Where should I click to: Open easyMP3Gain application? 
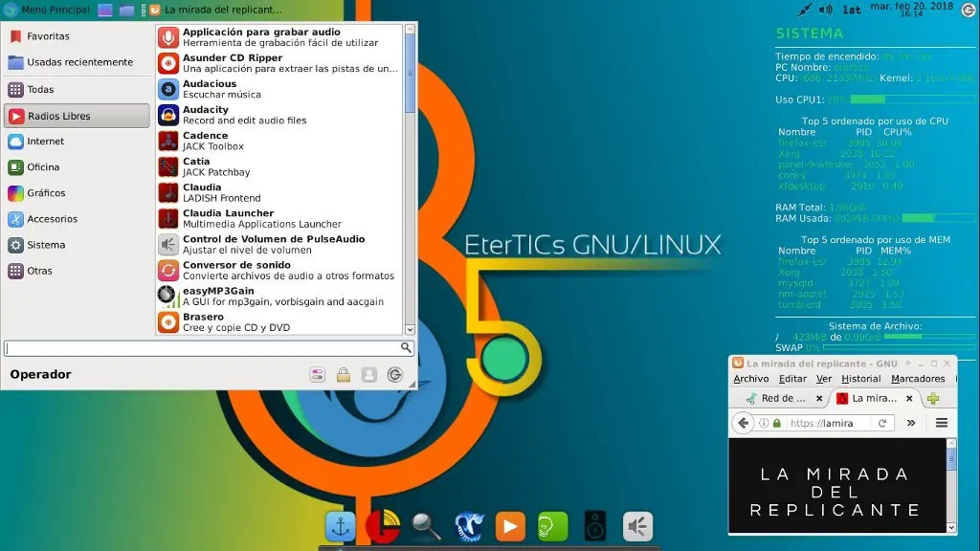(x=279, y=297)
